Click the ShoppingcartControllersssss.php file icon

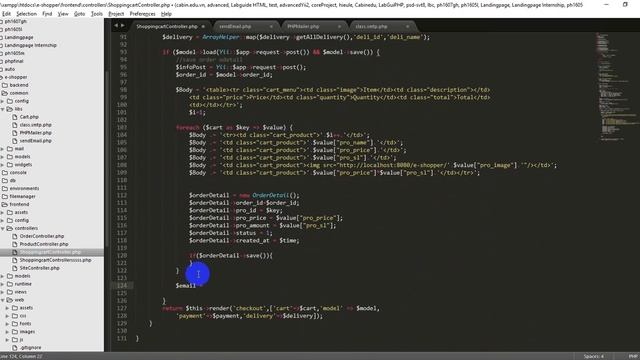pos(15,260)
